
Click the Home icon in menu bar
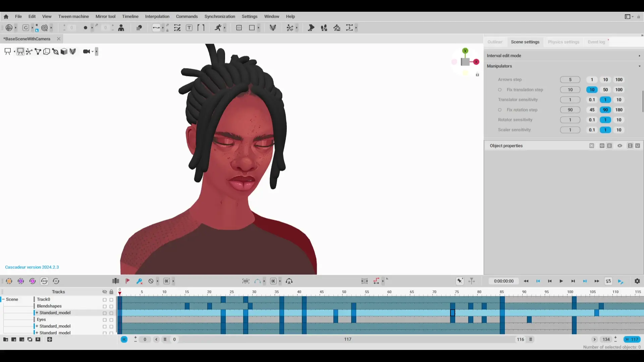click(6, 16)
